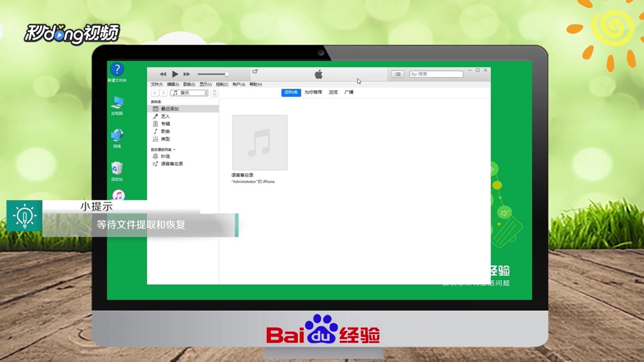Open the 音乐 media type dropdown
644x362 pixels.
click(x=190, y=93)
